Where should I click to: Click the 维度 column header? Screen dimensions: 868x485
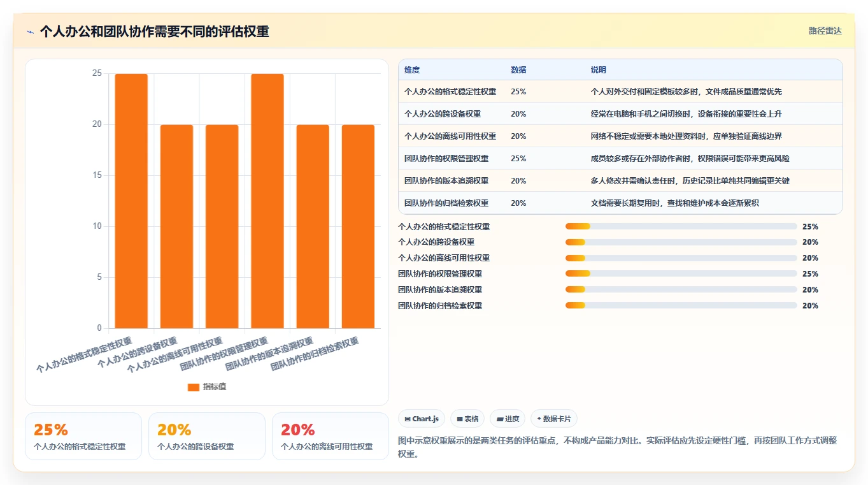[x=412, y=70]
